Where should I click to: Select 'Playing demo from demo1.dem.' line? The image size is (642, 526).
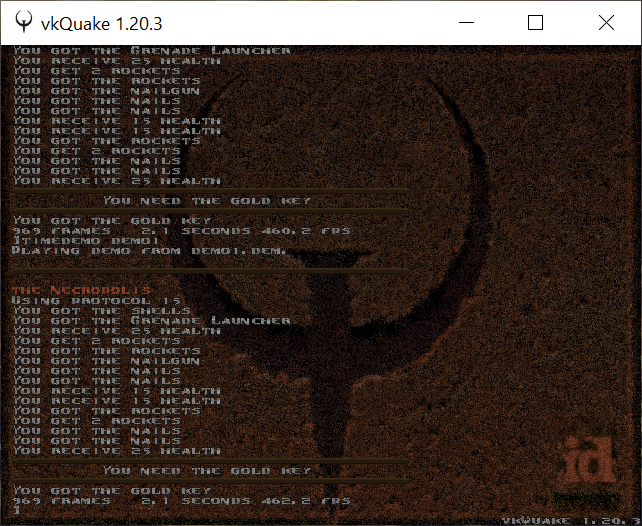[x=149, y=251]
